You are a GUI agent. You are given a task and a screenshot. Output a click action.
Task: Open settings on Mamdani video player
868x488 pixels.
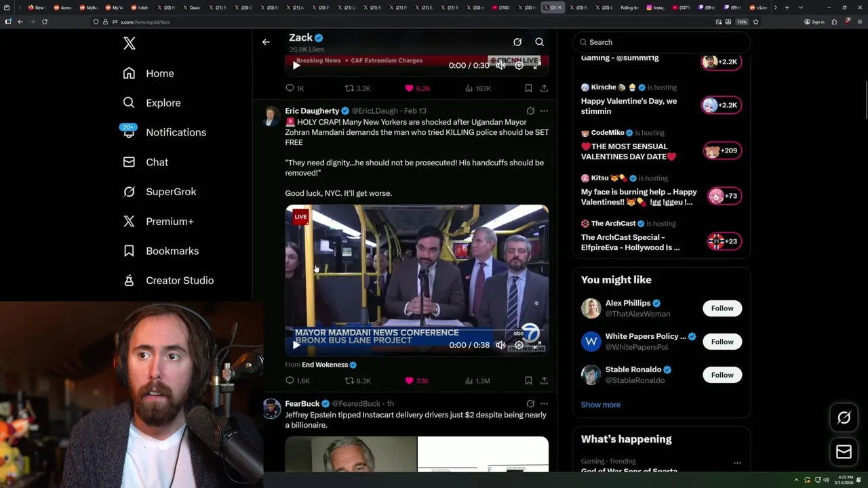519,345
